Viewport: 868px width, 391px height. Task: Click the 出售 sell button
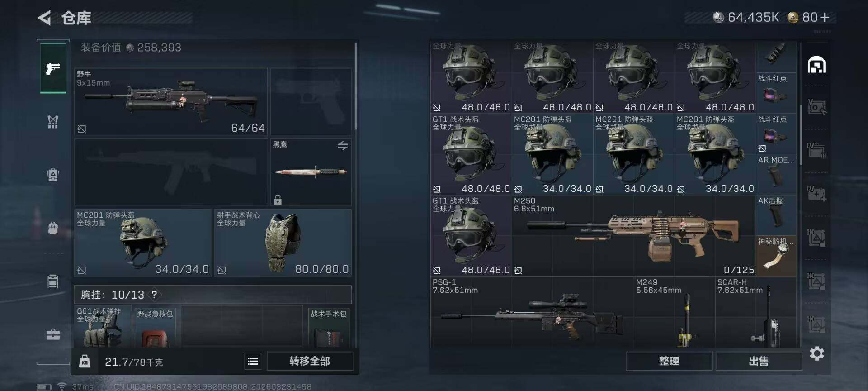point(759,361)
